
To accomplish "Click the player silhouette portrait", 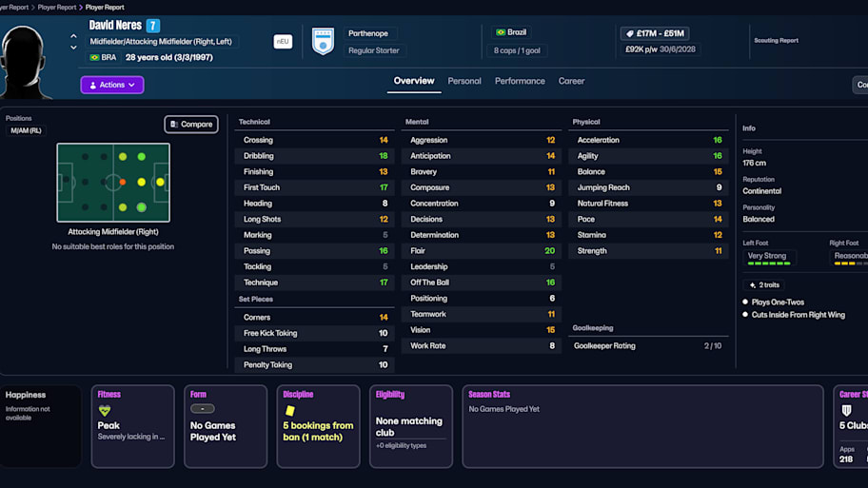I will point(23,62).
